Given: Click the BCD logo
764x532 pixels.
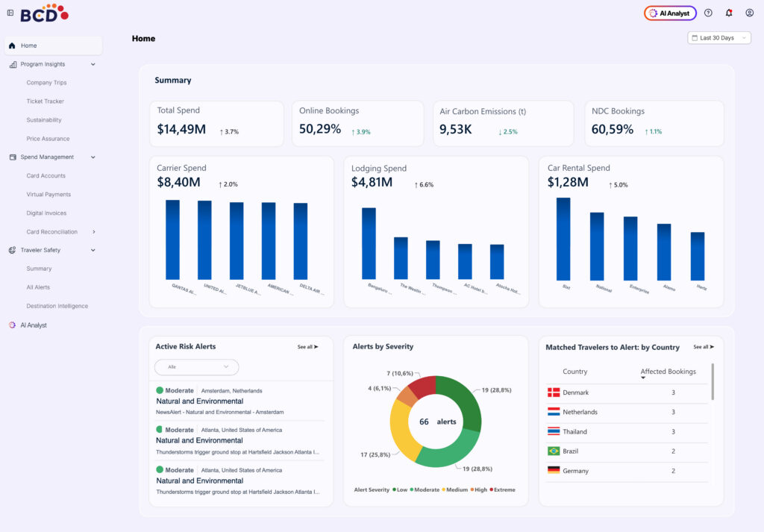Looking at the screenshot, I should [44, 13].
